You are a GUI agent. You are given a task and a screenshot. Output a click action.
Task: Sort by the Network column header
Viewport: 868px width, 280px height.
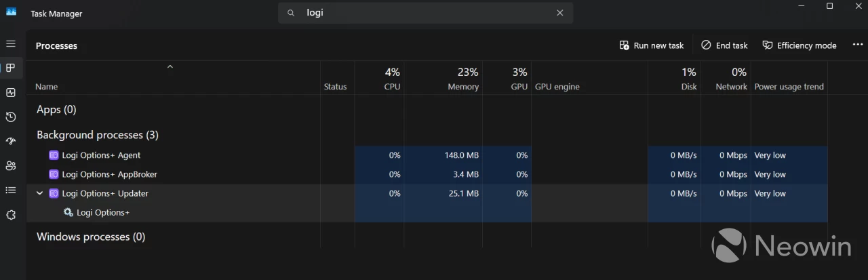click(x=731, y=87)
